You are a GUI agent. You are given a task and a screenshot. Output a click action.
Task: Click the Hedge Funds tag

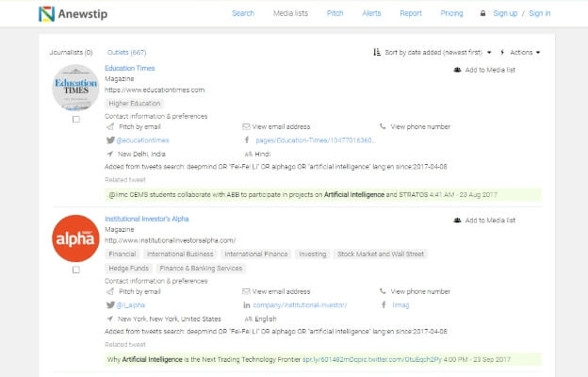pyautogui.click(x=128, y=269)
